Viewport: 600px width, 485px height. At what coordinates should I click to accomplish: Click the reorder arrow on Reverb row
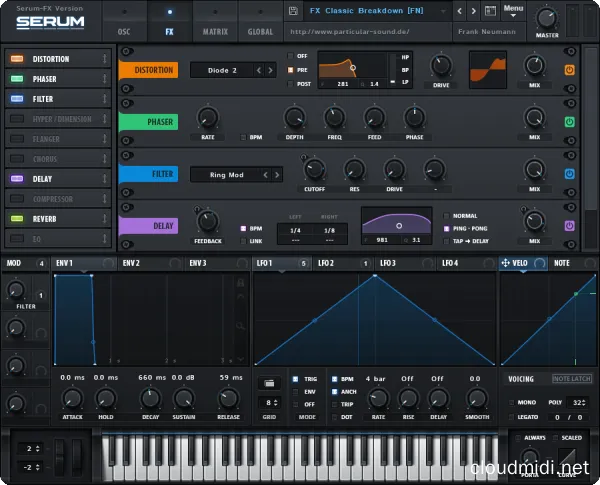pyautogui.click(x=104, y=219)
